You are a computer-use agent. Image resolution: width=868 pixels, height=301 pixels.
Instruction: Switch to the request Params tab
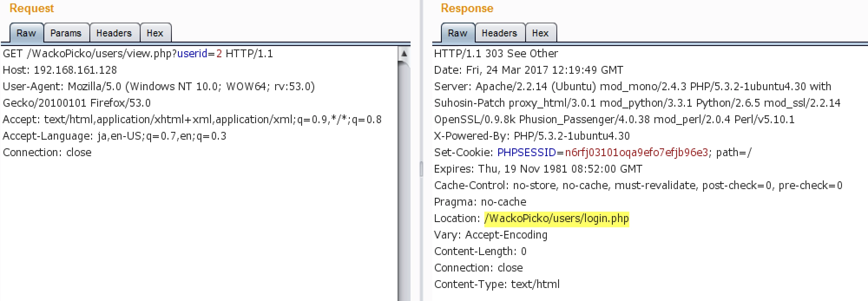66,33
